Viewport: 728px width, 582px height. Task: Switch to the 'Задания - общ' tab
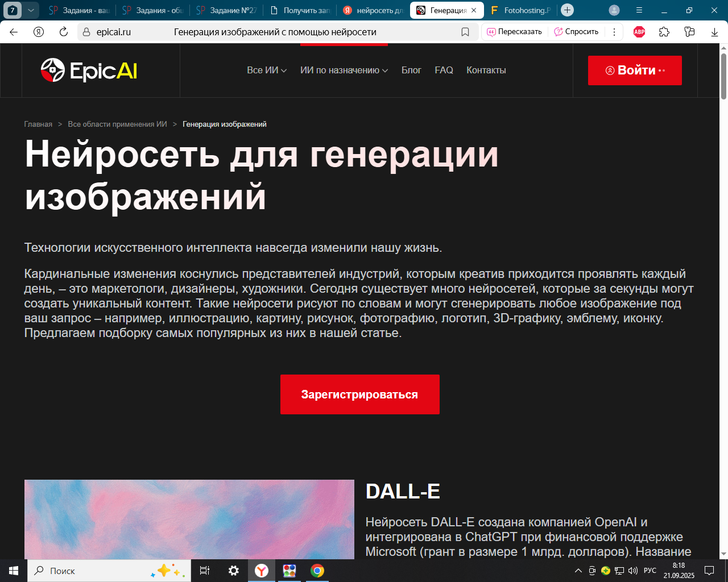[x=152, y=10]
